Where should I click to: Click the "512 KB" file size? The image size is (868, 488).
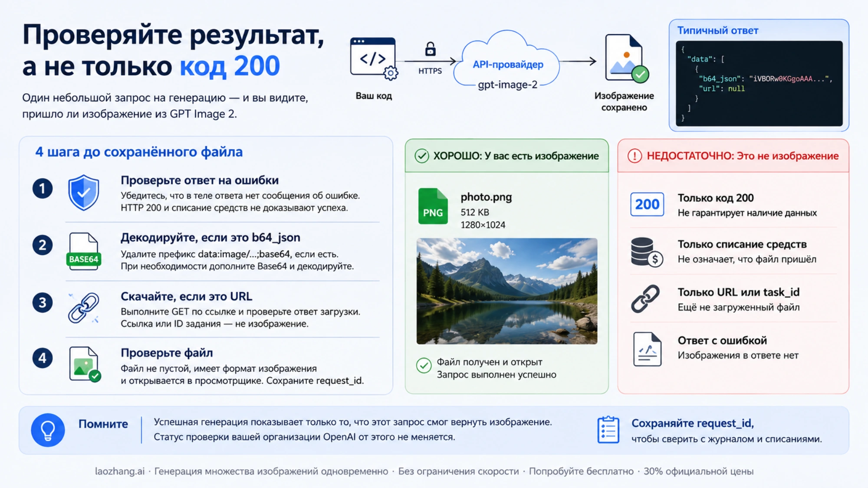(475, 212)
